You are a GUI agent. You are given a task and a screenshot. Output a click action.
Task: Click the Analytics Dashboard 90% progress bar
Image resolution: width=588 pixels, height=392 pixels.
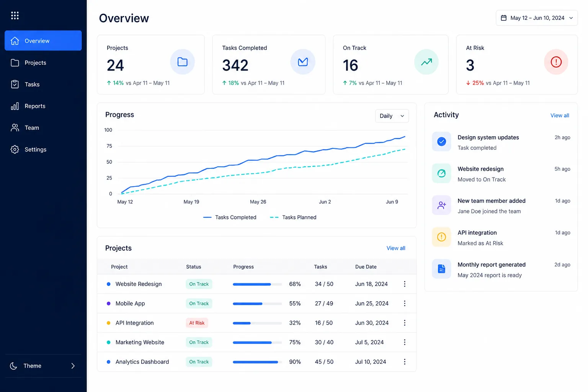point(257,362)
